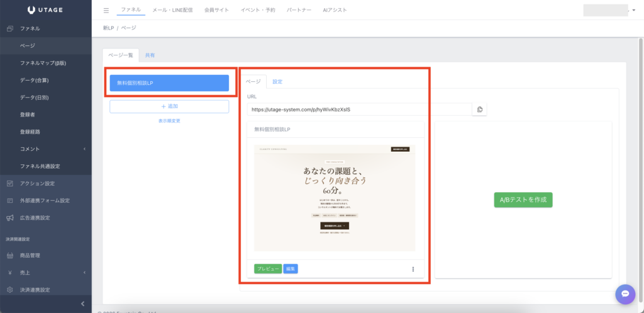644x313 pixels.
Task: Click the UTAGE logo
Action: click(45, 10)
